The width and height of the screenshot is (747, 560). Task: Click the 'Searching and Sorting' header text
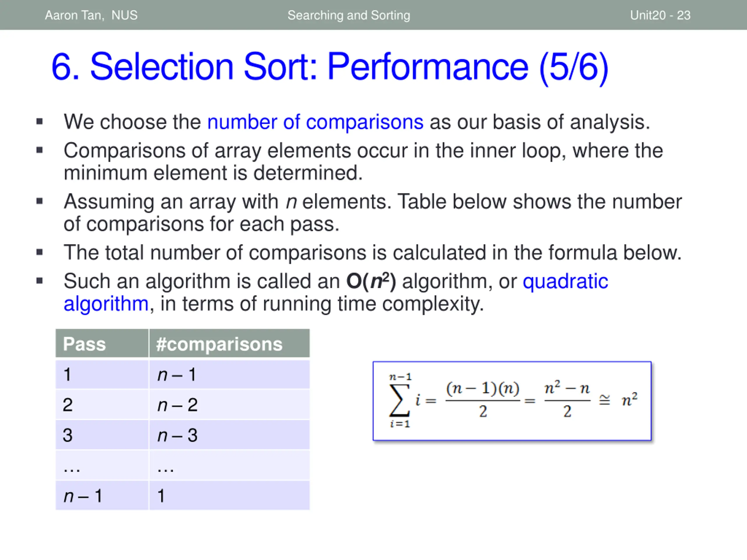349,15
